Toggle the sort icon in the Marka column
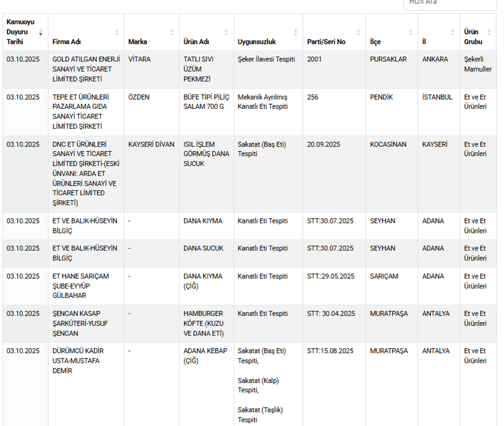The image size is (504, 426). coord(172,33)
